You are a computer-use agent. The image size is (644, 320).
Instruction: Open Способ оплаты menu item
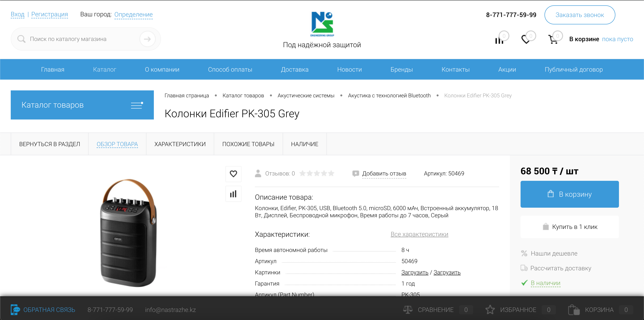(230, 69)
